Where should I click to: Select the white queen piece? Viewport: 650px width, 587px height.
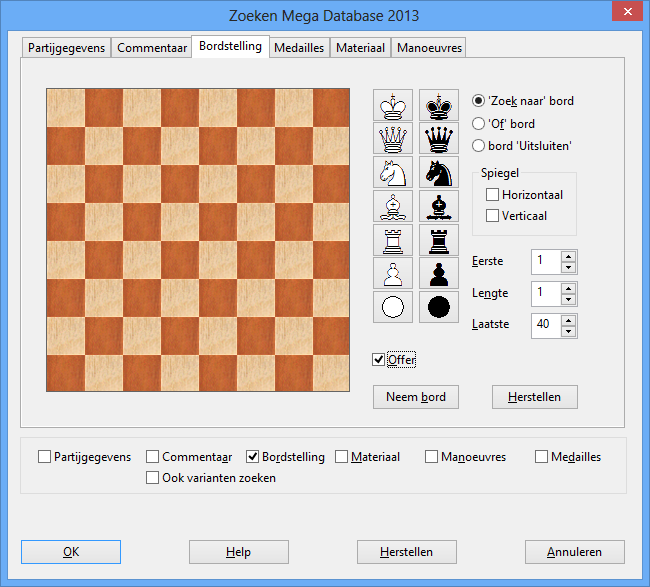click(393, 138)
